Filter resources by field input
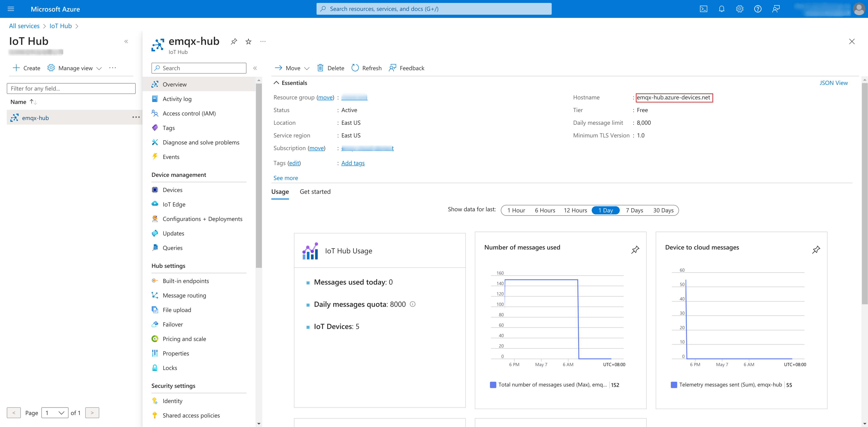The width and height of the screenshot is (868, 427). click(x=71, y=88)
